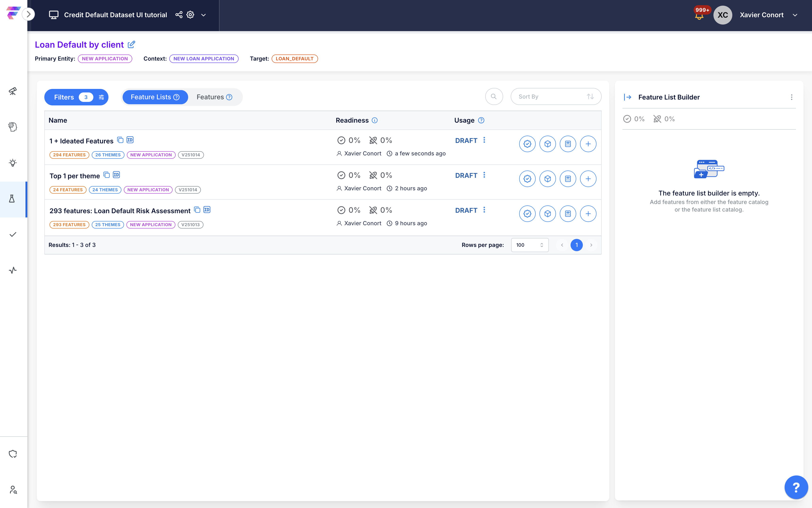Collapse the Feature List Builder panel arrow
The height and width of the screenshot is (508, 812).
tap(627, 97)
